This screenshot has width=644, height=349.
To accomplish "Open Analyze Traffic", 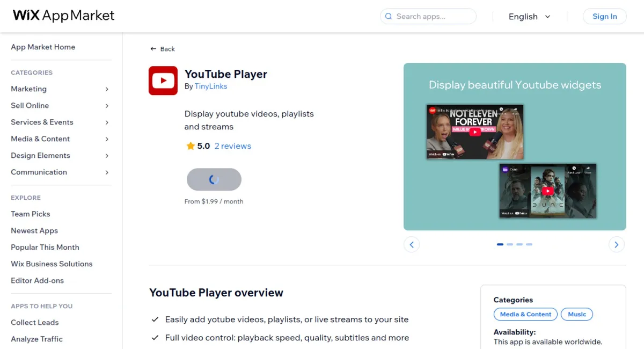I will [36, 339].
